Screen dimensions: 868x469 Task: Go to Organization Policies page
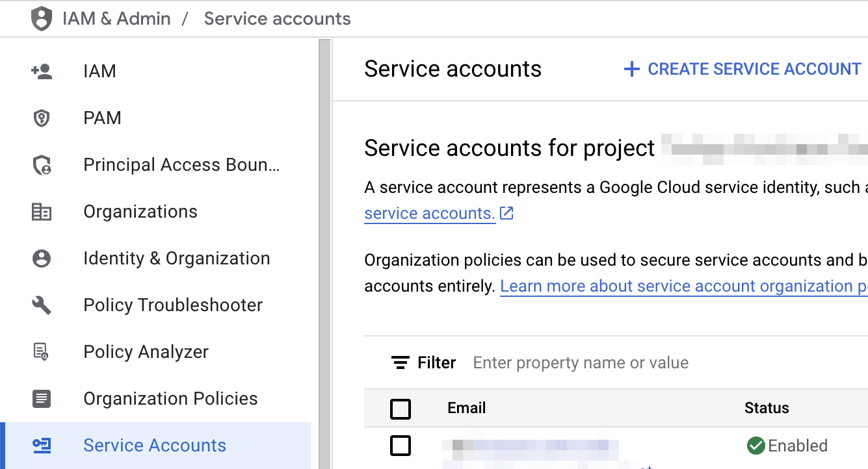click(170, 399)
